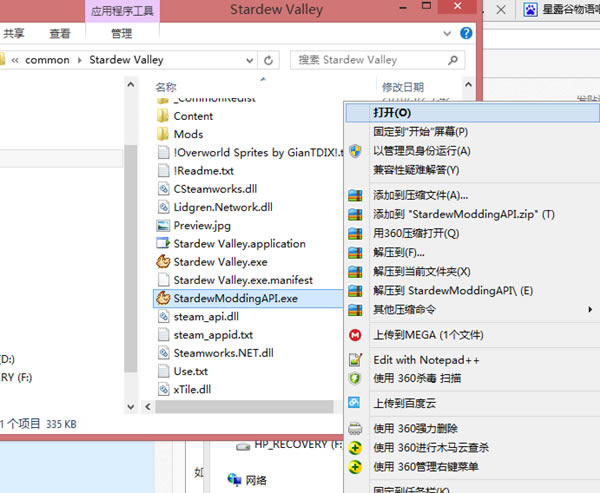
Task: Select 解压到当前文件夹(X) in context menu
Action: [421, 271]
